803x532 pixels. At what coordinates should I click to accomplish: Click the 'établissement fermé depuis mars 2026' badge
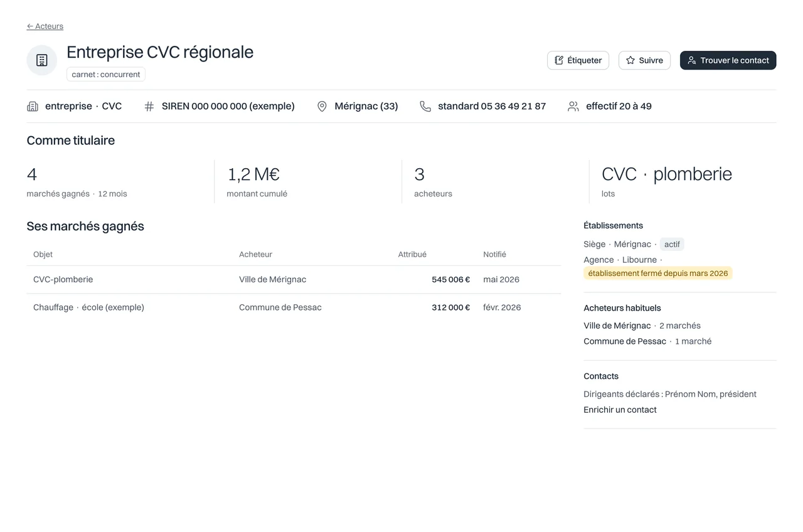coord(658,274)
